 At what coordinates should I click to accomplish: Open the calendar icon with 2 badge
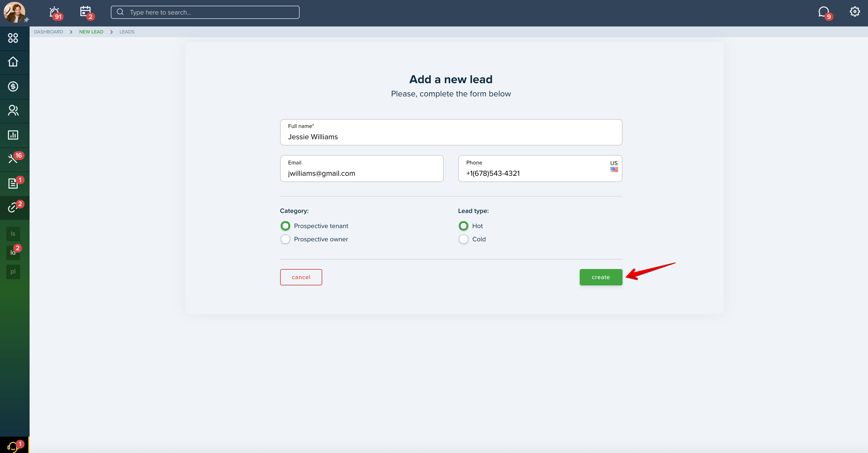87,13
